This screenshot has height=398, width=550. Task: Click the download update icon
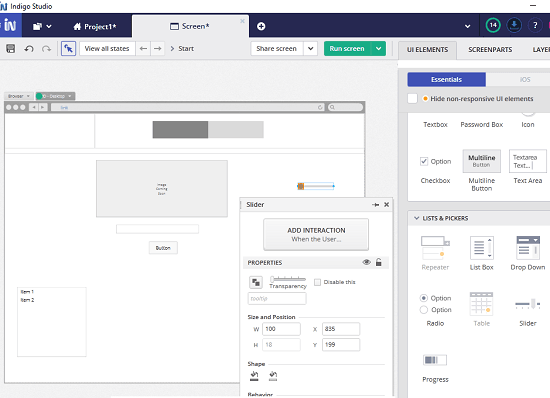coord(514,25)
